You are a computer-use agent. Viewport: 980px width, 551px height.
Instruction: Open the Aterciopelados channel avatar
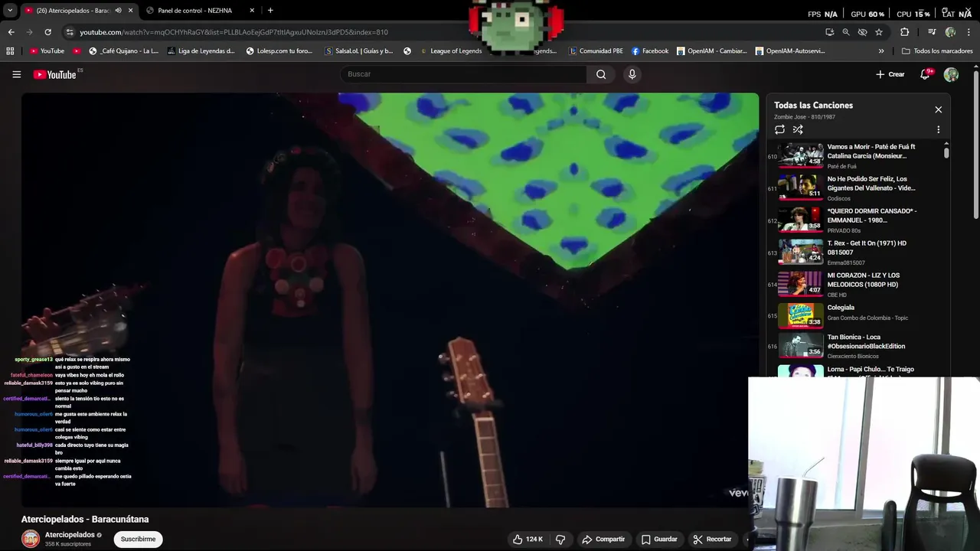30,539
